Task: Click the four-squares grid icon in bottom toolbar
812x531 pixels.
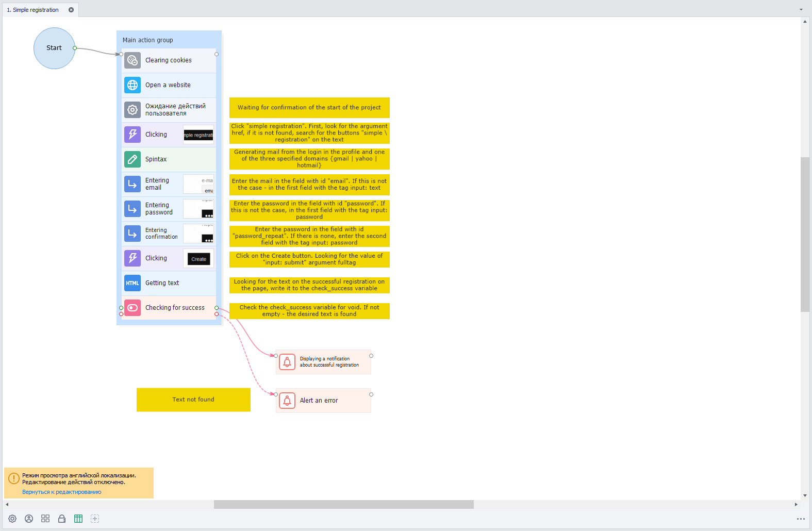Action: pos(45,519)
